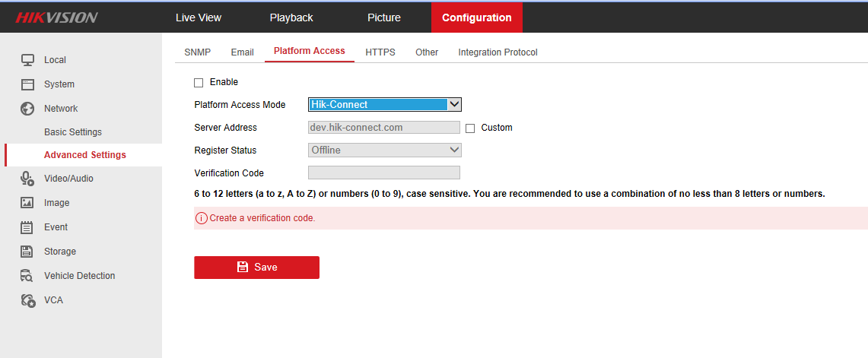Viewport: 868px width, 358px height.
Task: Click the Local monitor icon in sidebar
Action: (27, 60)
